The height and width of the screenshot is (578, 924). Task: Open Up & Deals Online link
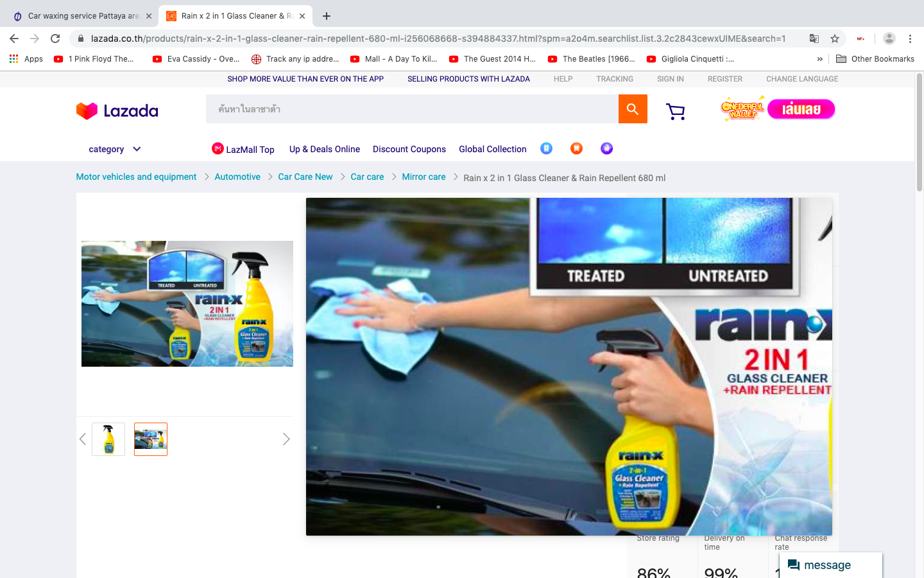(x=325, y=149)
